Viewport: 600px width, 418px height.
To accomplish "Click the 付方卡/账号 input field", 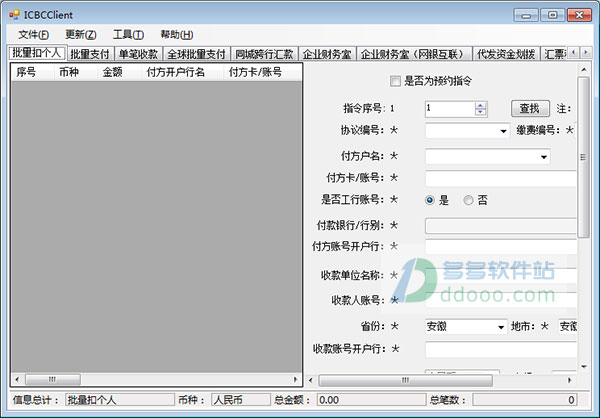I will 501,178.
